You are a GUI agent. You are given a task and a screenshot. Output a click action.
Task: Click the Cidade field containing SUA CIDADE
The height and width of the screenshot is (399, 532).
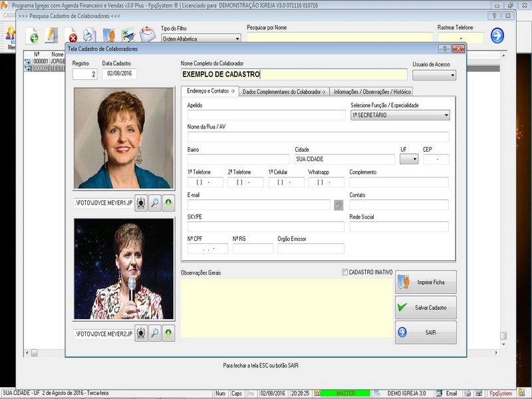tap(344, 159)
